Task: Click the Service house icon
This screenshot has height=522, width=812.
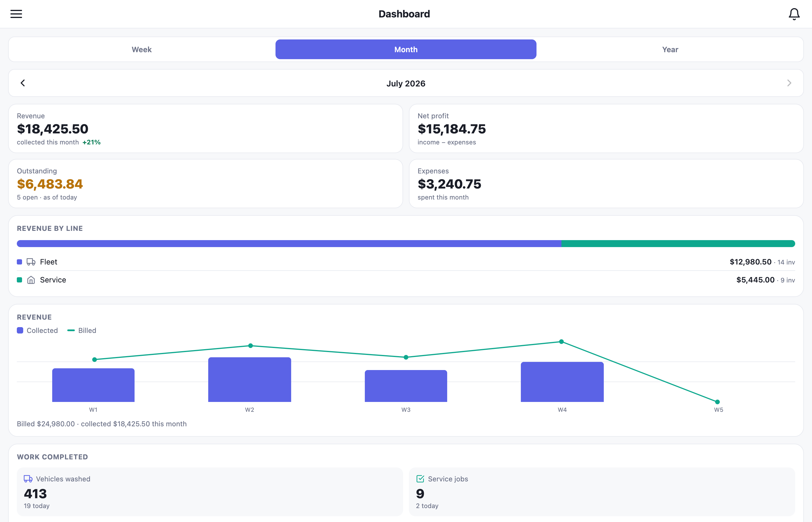Action: tap(31, 280)
